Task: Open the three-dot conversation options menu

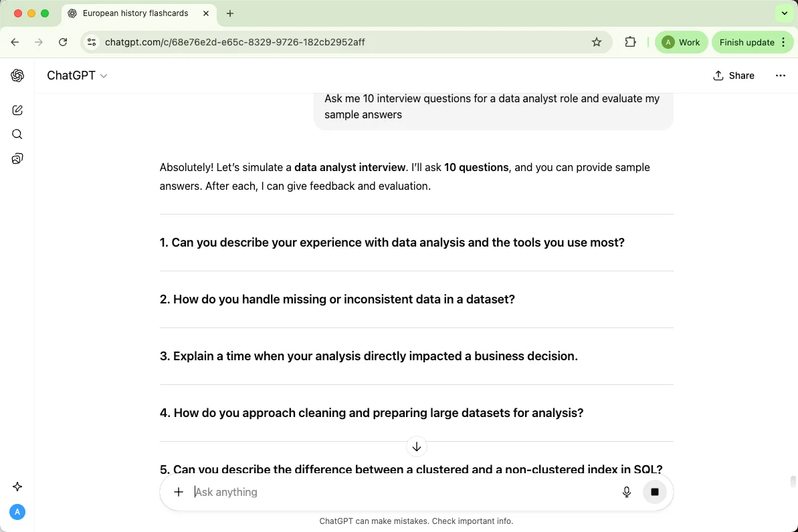Action: pos(780,76)
